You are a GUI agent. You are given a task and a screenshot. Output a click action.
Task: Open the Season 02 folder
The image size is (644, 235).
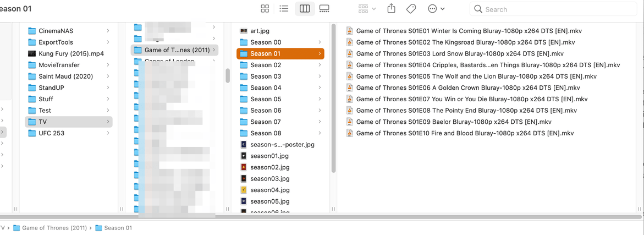coord(280,65)
